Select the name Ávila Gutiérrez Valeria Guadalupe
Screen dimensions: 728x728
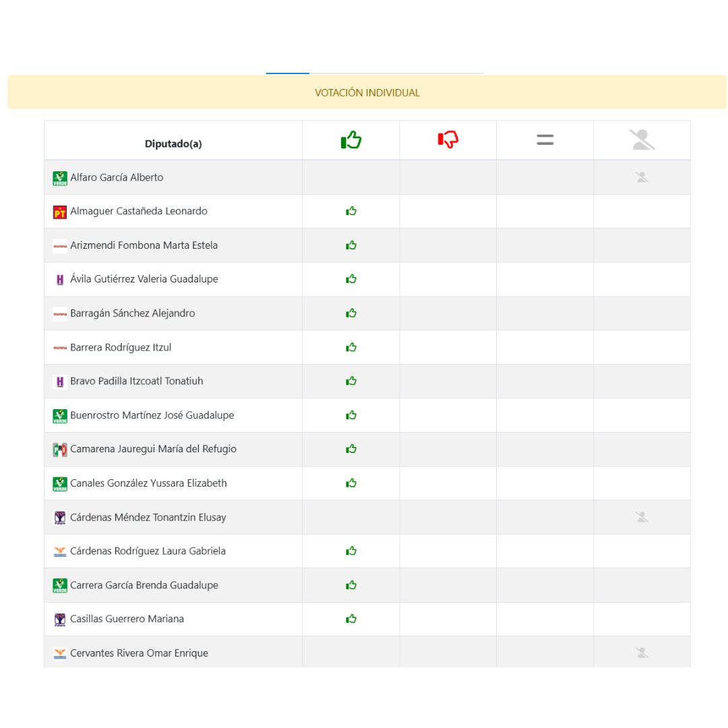144,279
